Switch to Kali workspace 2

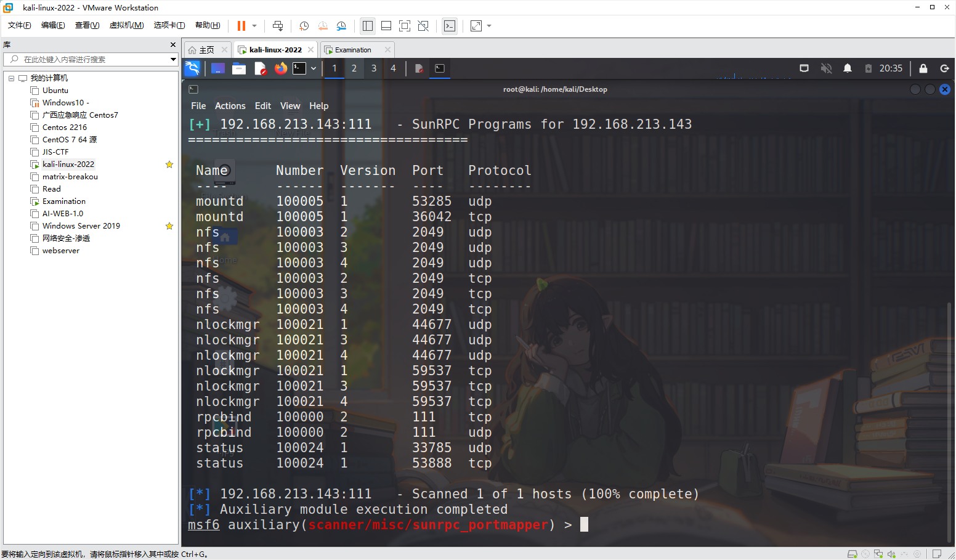(354, 68)
